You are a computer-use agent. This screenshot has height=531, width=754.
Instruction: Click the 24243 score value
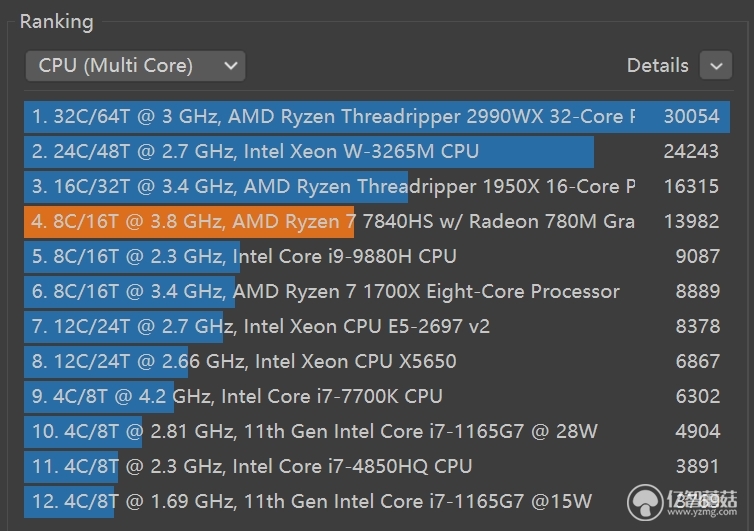click(691, 152)
